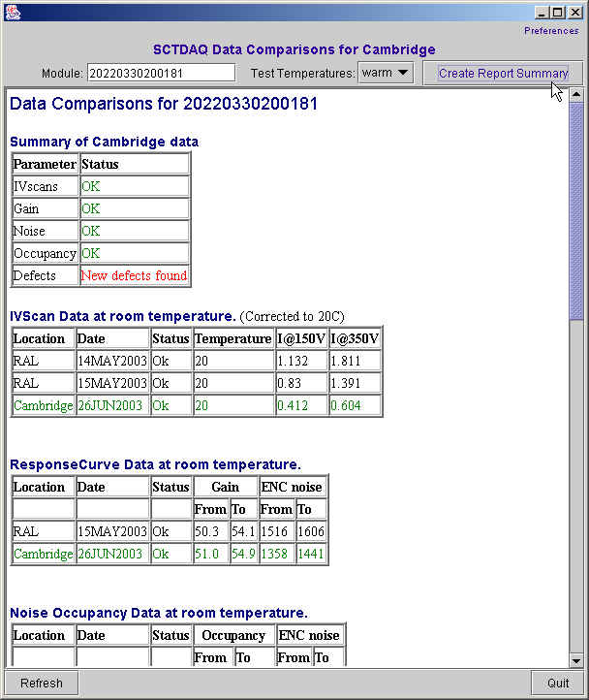This screenshot has width=589, height=700.
Task: Click the 0.83 current value
Action: (x=289, y=383)
